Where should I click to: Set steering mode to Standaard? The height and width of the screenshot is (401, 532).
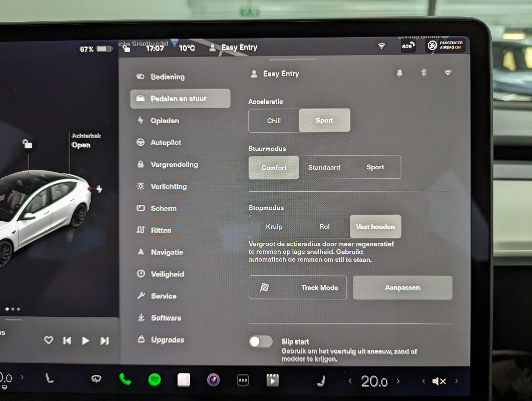(324, 167)
